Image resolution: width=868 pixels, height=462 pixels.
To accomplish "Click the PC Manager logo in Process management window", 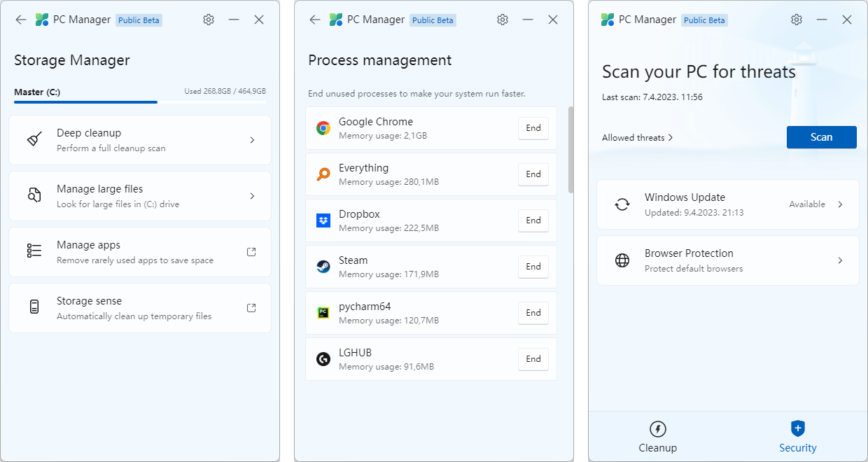I will (x=336, y=20).
